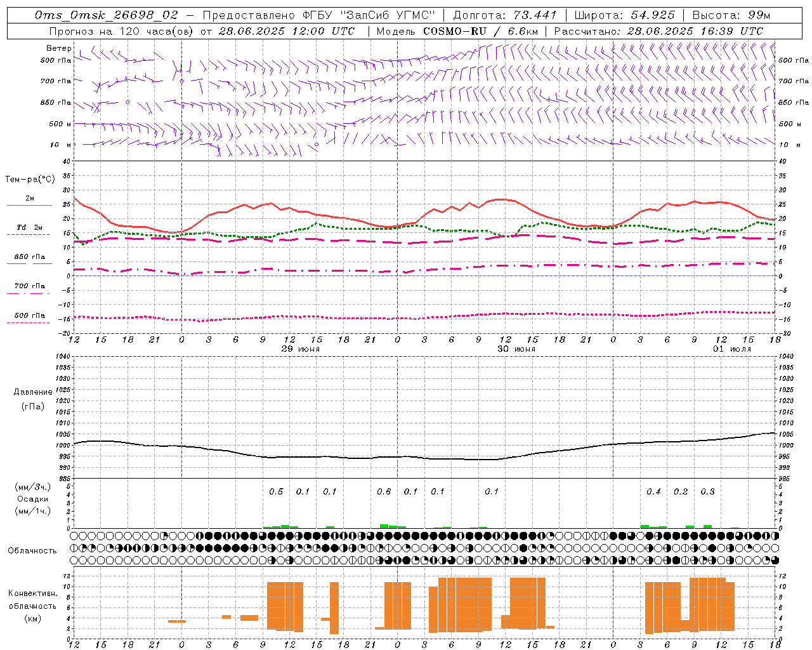Click the green dashed sample under Td 2м legend
The image size is (812, 650).
point(28,234)
